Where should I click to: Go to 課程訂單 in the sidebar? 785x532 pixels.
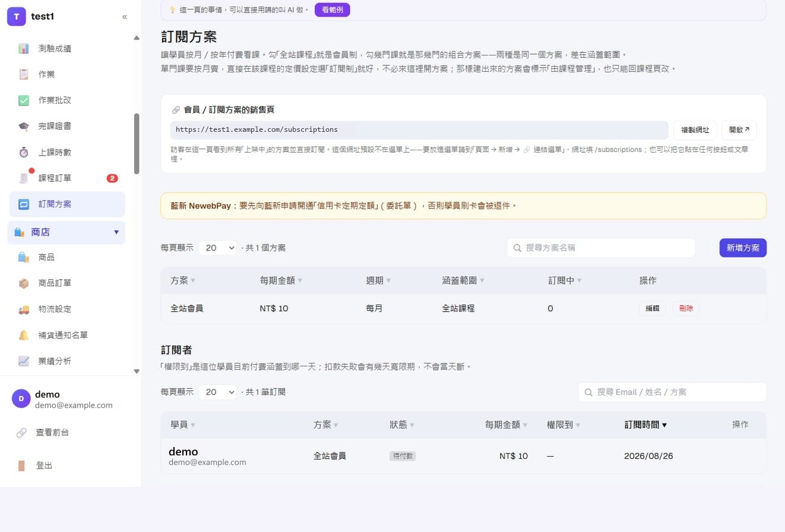click(x=66, y=178)
